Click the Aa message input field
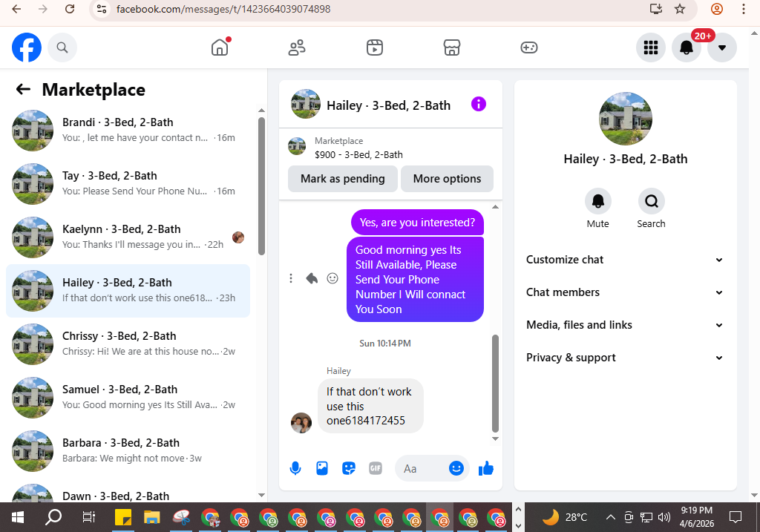Viewport: 760px width, 532px height. coord(421,468)
